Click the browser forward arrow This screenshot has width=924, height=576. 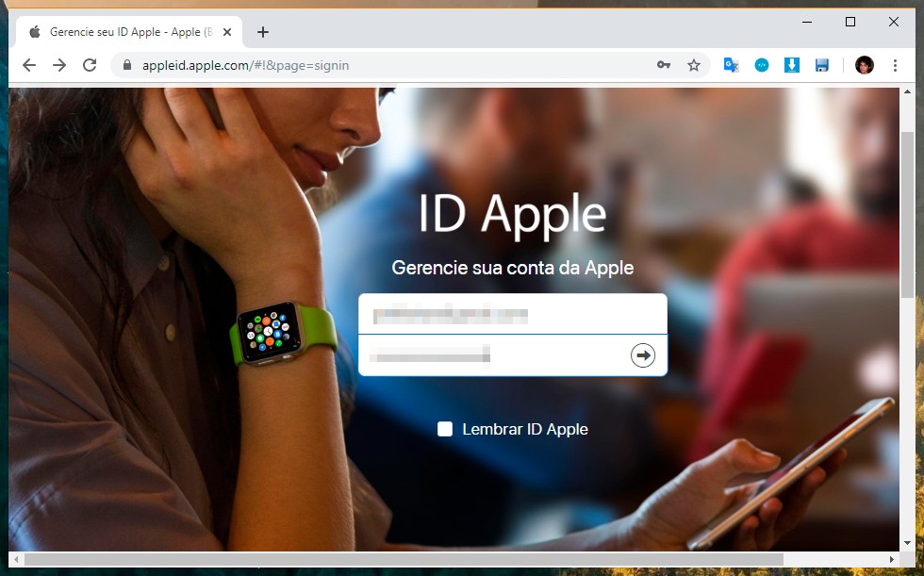[x=59, y=65]
